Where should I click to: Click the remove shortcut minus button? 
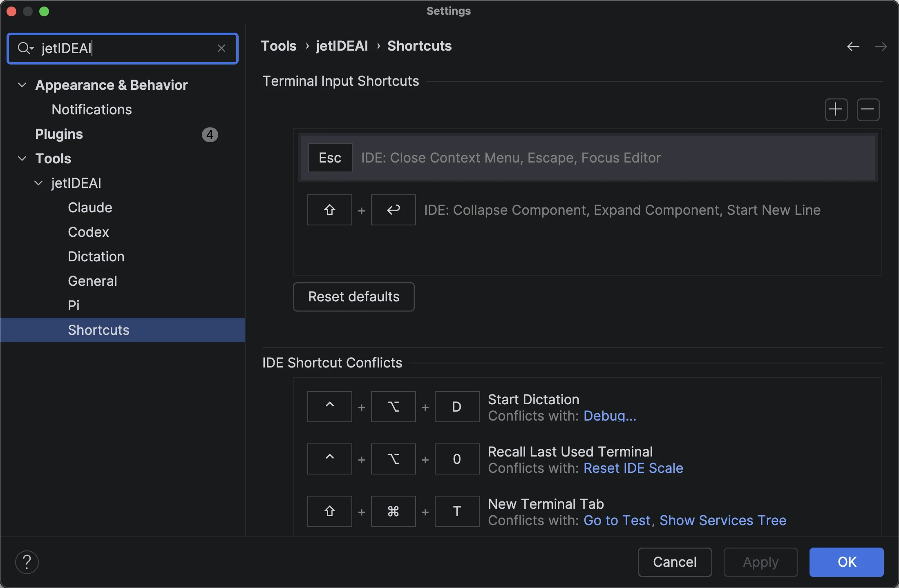[868, 109]
